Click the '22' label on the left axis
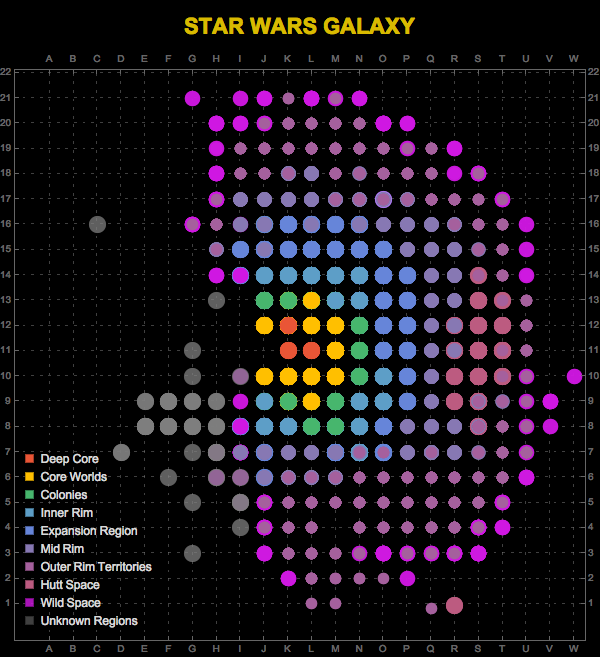Image resolution: width=600 pixels, height=657 pixels. (x=5, y=72)
